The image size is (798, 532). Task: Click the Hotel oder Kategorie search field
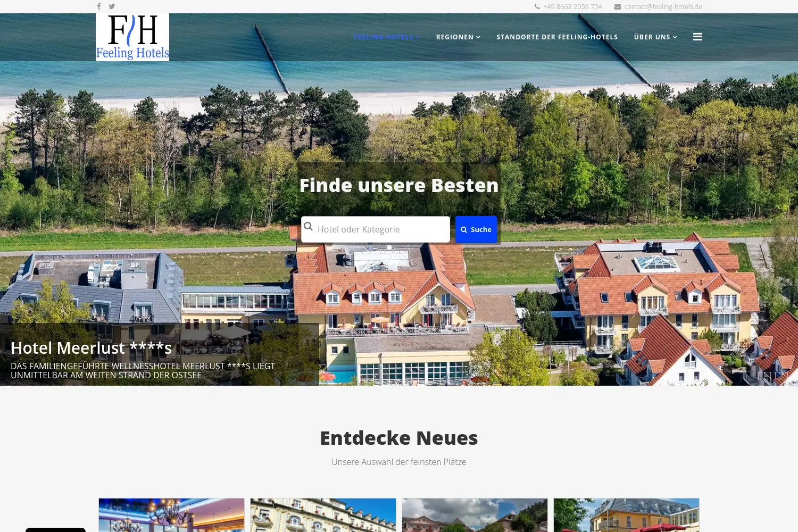376,229
